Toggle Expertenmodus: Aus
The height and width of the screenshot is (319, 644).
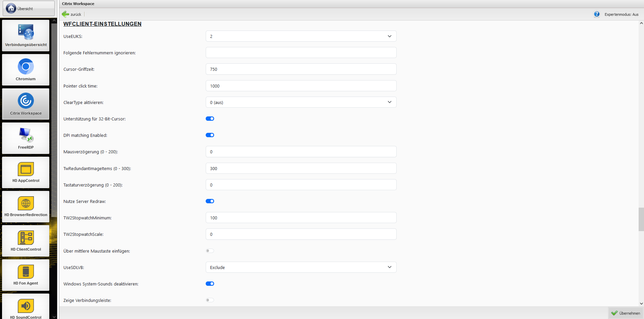click(x=622, y=14)
